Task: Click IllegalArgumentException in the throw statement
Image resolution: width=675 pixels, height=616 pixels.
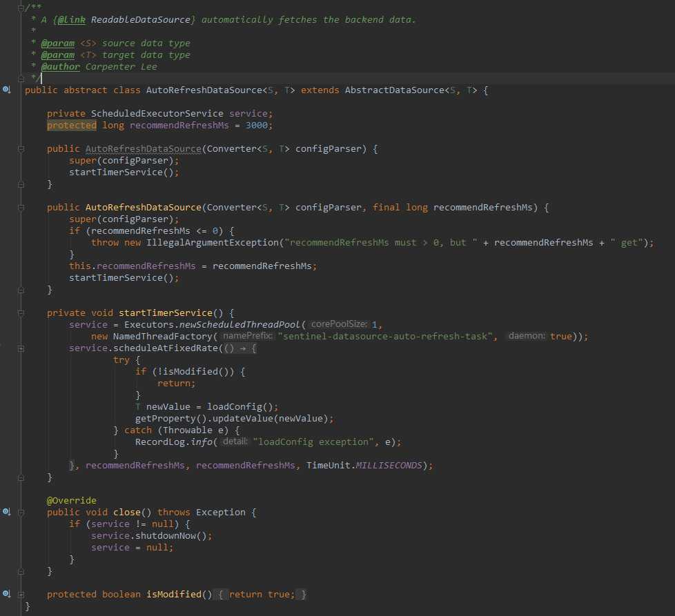Action: tap(212, 243)
